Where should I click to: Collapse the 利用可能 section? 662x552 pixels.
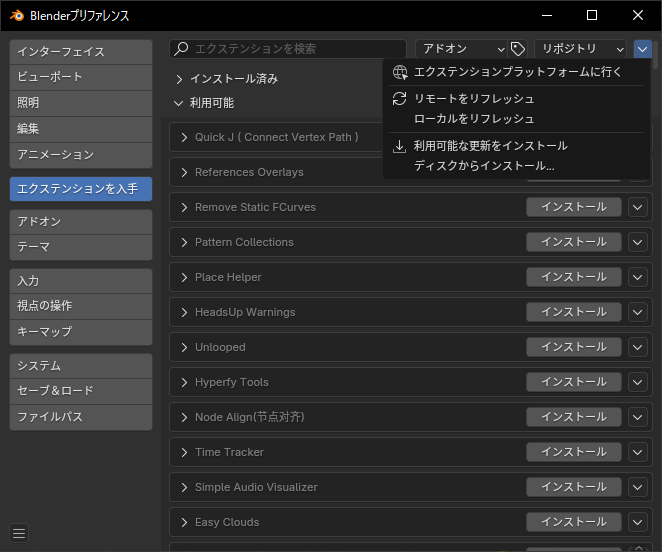[x=179, y=103]
